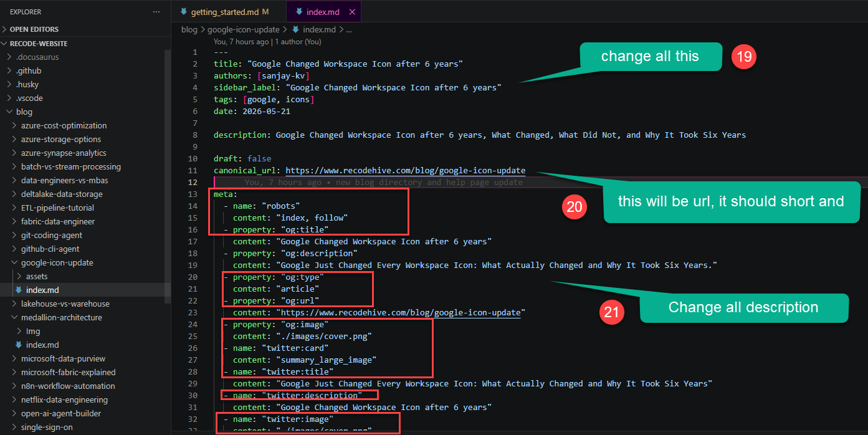This screenshot has width=868, height=435.
Task: Click blog in the breadcrumb
Action: point(189,29)
